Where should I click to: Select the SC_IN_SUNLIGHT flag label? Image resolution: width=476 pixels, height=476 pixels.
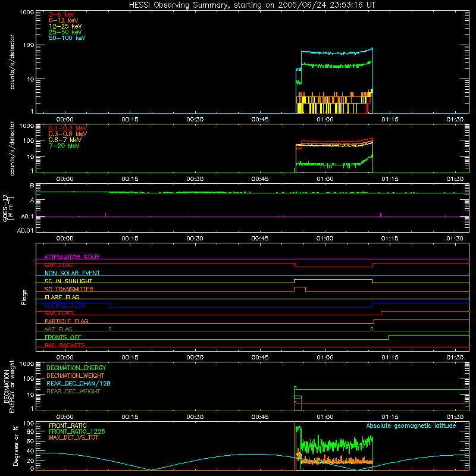coord(68,281)
